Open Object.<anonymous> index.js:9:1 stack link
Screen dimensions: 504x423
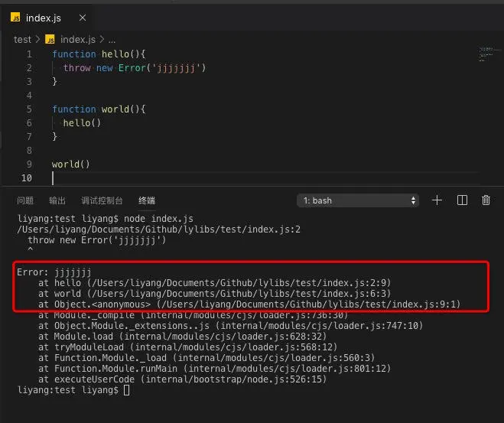click(308, 304)
